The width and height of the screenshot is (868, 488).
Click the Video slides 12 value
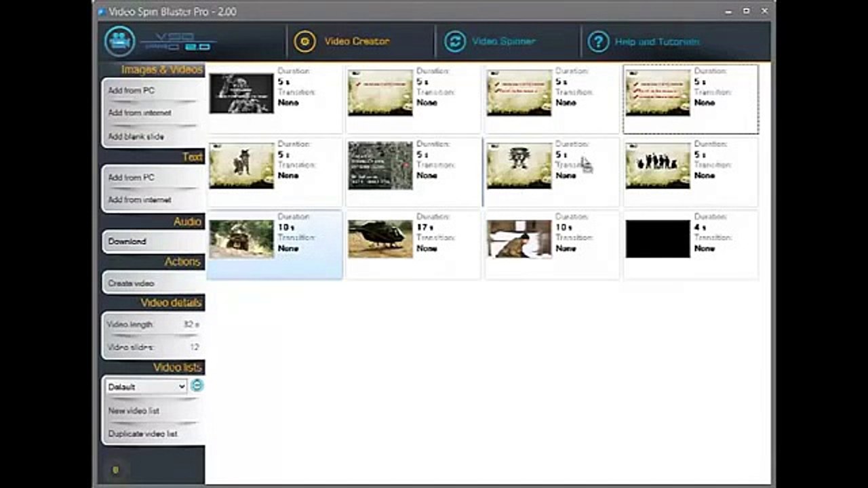tap(195, 347)
